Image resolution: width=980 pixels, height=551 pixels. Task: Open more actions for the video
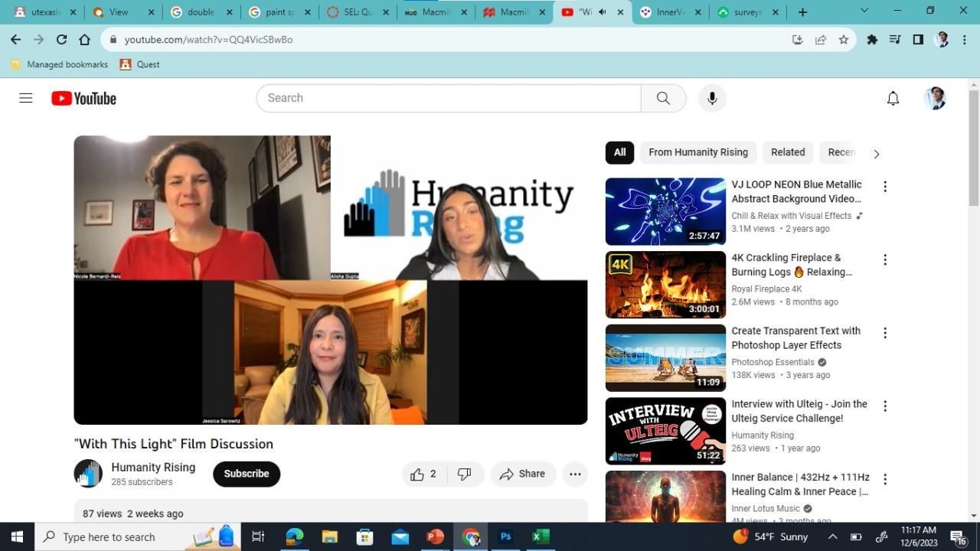pos(575,474)
